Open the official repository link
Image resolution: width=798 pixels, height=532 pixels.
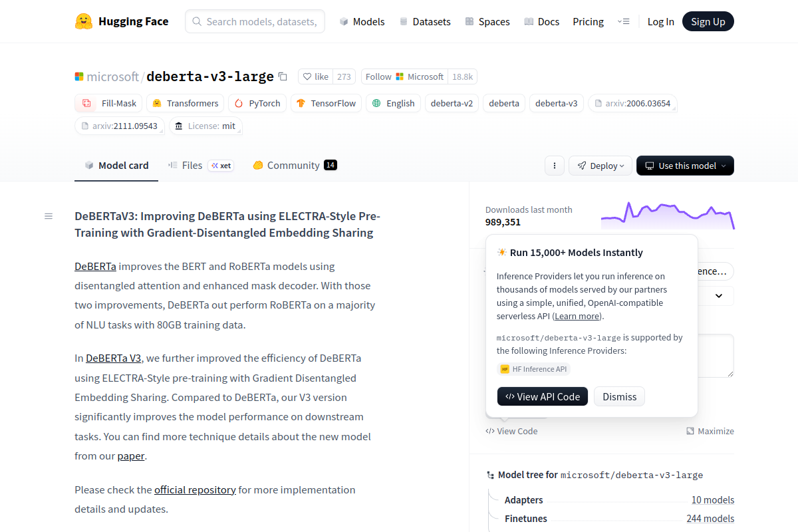click(195, 489)
